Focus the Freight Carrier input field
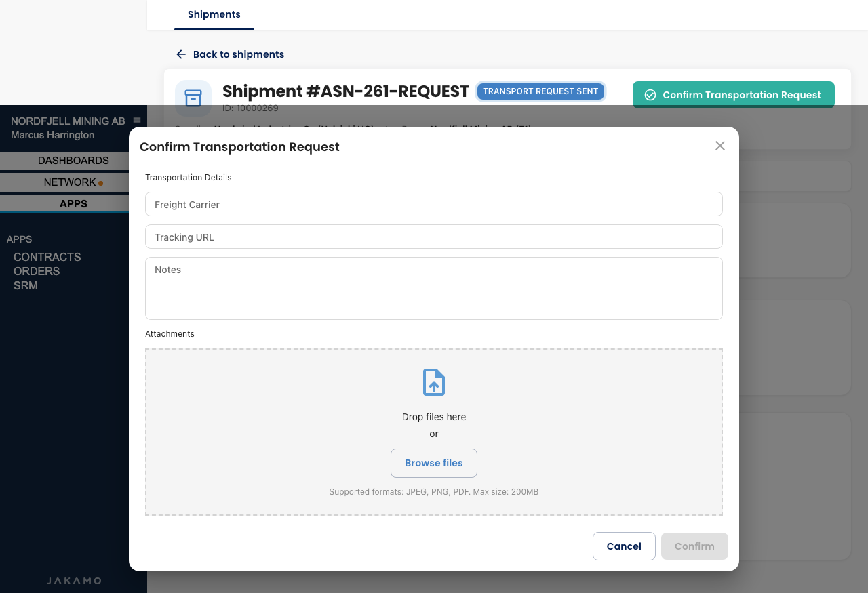868x593 pixels. pos(434,204)
